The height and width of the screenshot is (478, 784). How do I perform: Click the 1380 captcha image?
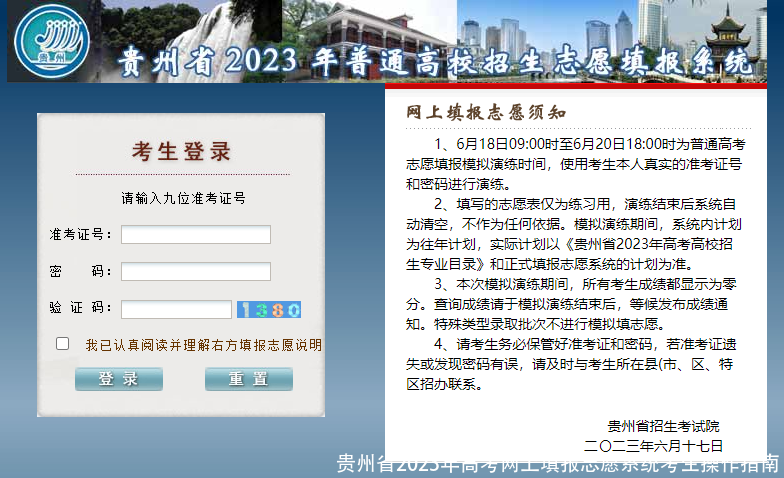(262, 309)
